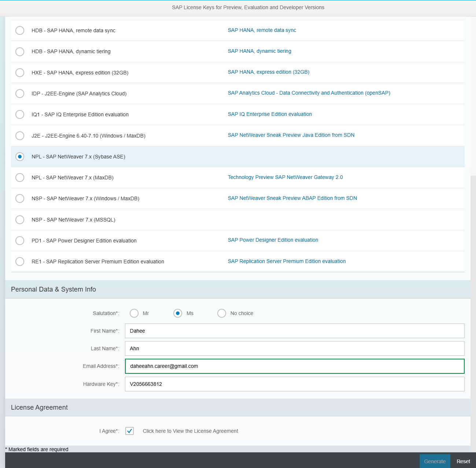
Task: Open NetWeaver Sneak Preview ABAP Edition link
Action: tap(292, 198)
